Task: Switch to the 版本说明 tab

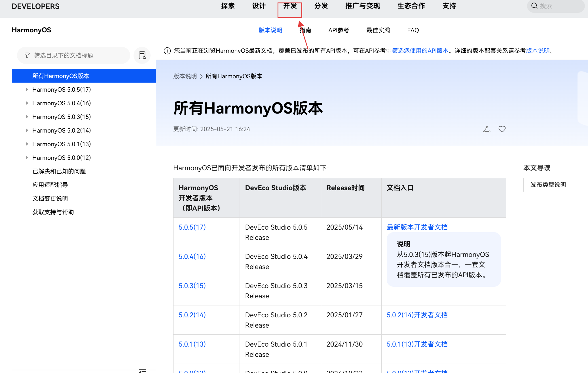Action: 270,30
